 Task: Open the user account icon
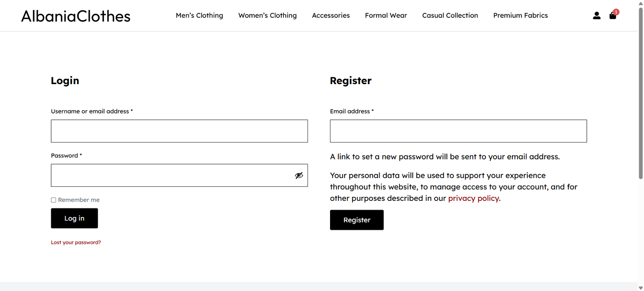(597, 16)
